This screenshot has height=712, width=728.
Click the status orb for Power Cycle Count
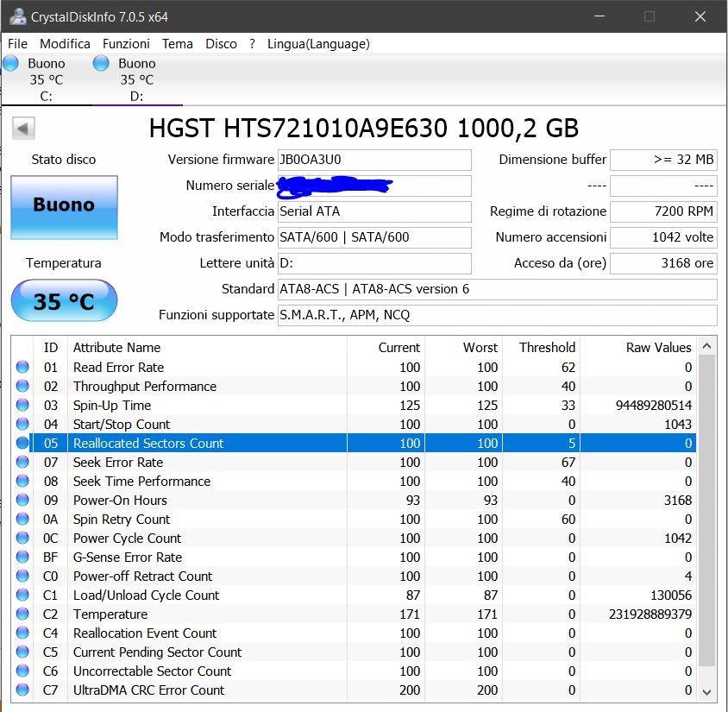(22, 538)
